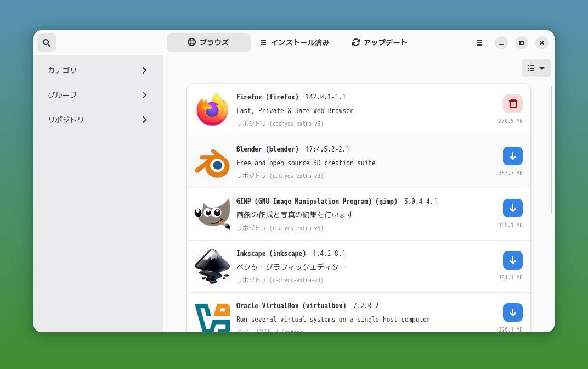Click GIMP size 155.1 MB
Image resolution: width=588 pixels, height=369 pixels.
tap(510, 225)
